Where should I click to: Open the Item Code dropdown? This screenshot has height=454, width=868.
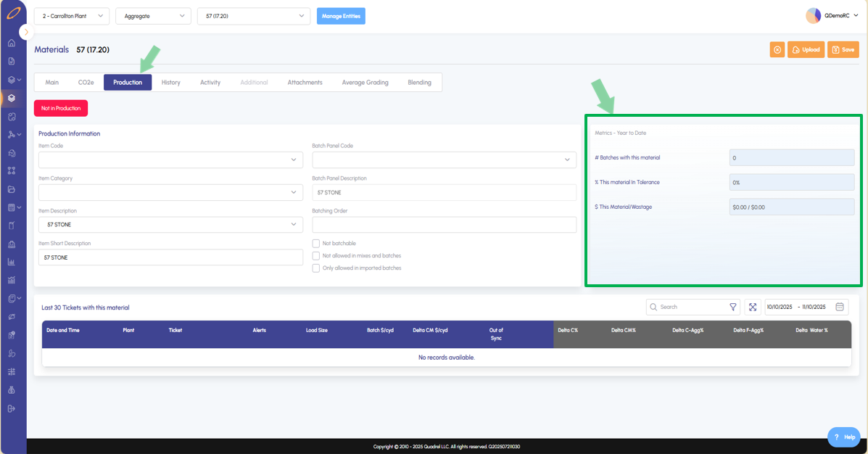pos(170,160)
